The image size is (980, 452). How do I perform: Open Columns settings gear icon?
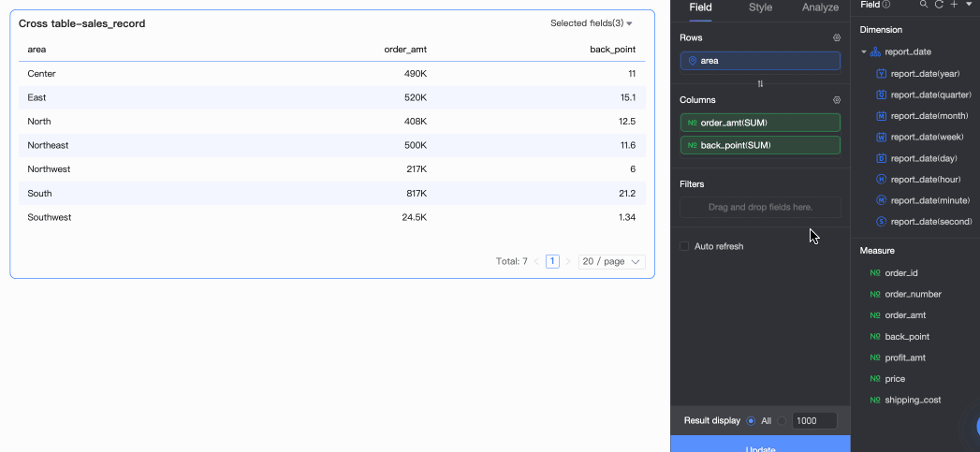(837, 100)
